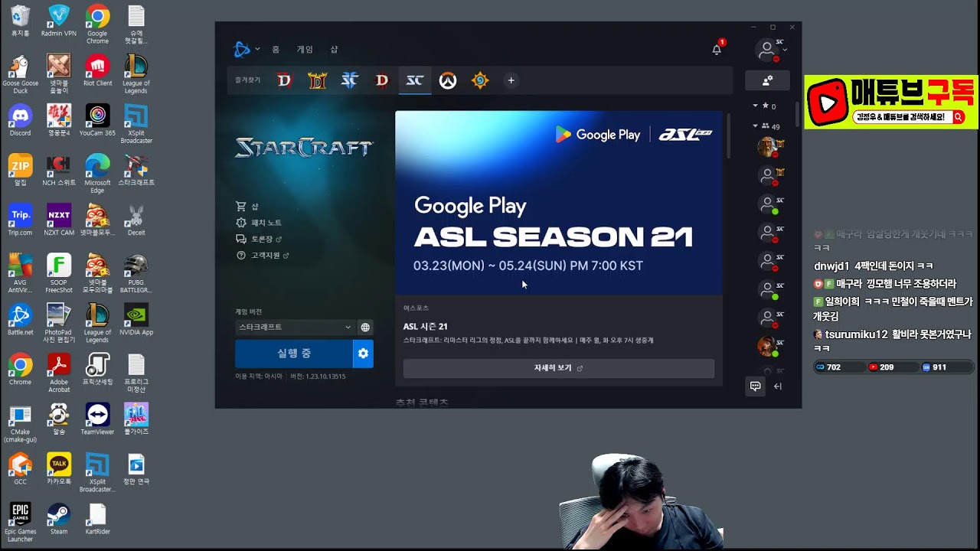The width and height of the screenshot is (980, 551).
Task: Click the blue 실행 중 button
Action: (294, 354)
